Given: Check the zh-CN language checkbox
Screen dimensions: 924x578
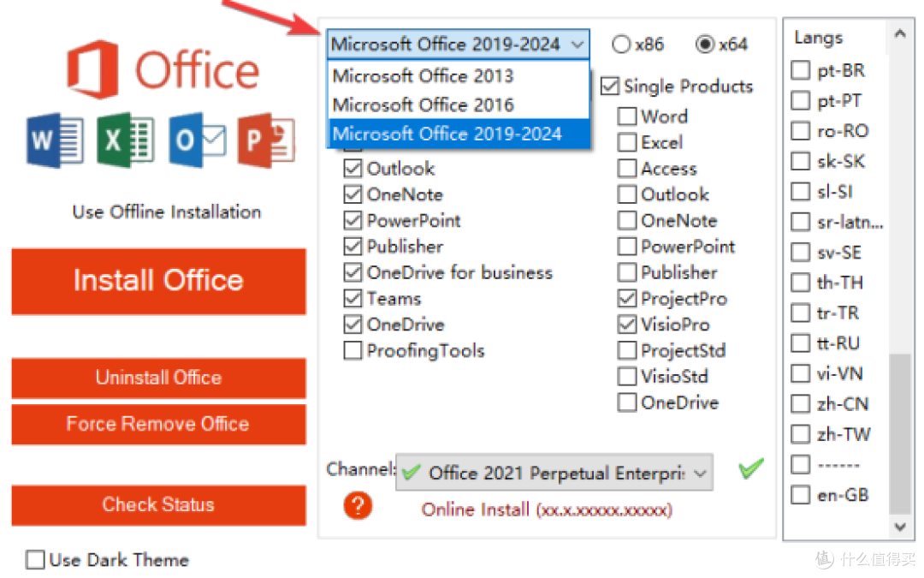Looking at the screenshot, I should pyautogui.click(x=800, y=404).
